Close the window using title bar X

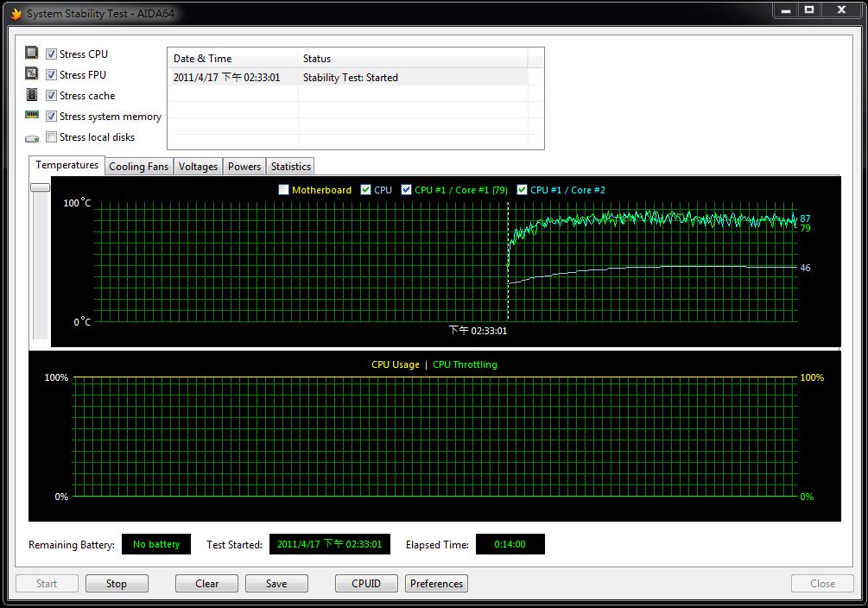pyautogui.click(x=842, y=10)
